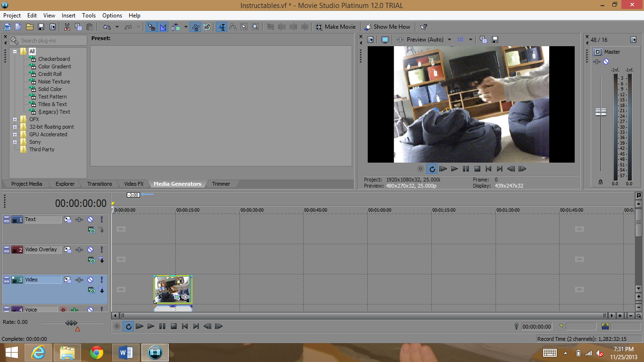644x362 pixels.
Task: Select the Titles & Text generator
Action: tap(52, 104)
